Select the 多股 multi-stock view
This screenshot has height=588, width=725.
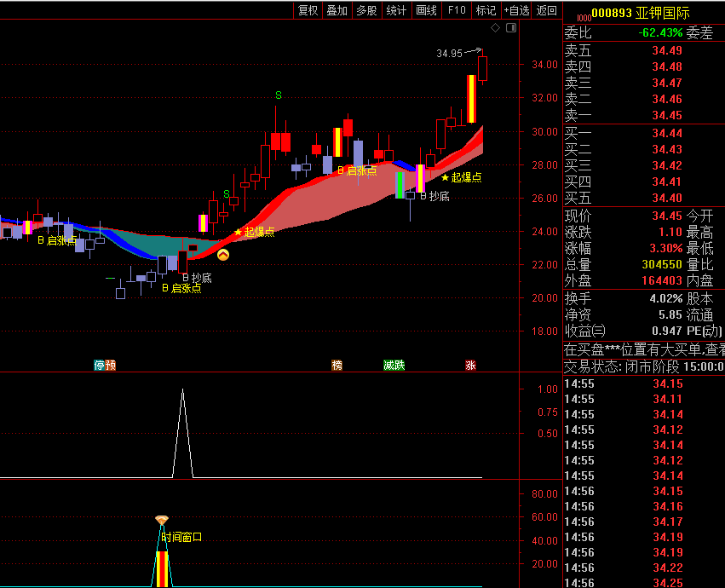coord(366,10)
